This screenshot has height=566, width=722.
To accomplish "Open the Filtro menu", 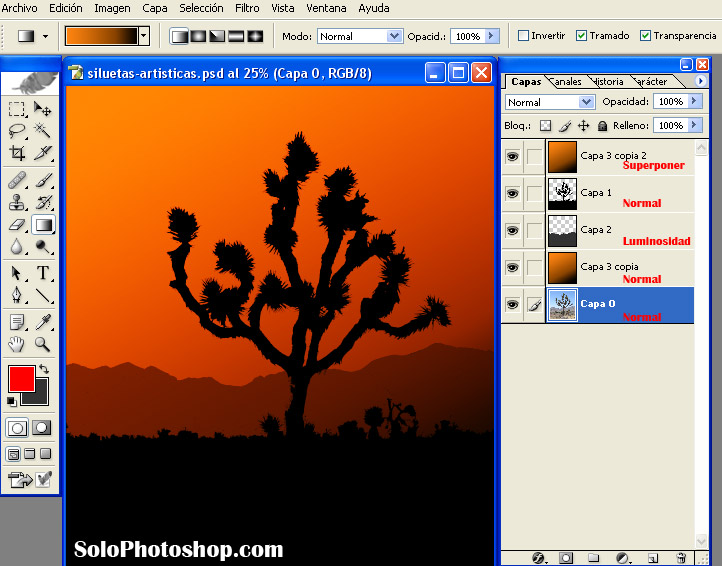I will (x=247, y=8).
